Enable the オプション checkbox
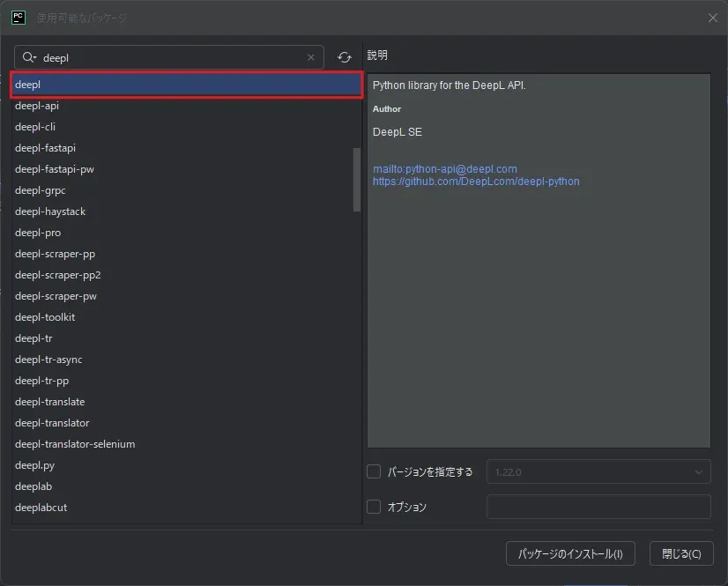Screen dimensions: 728x586 (x=374, y=507)
